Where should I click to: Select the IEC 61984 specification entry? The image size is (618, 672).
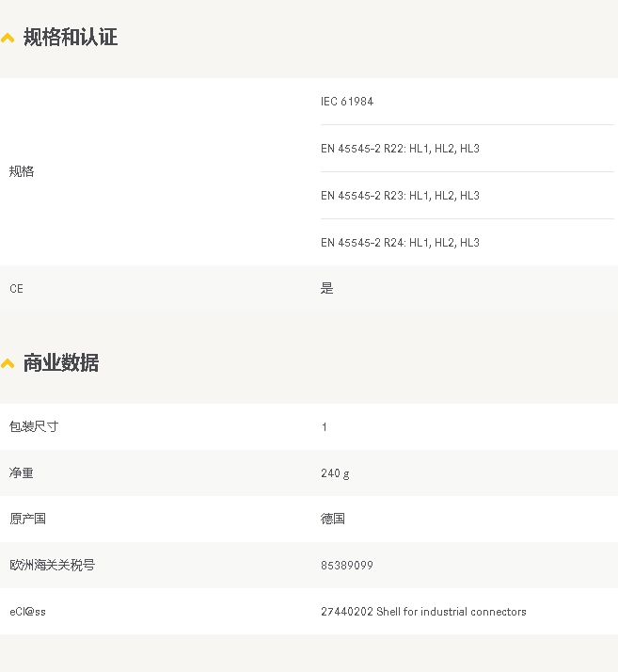click(347, 102)
